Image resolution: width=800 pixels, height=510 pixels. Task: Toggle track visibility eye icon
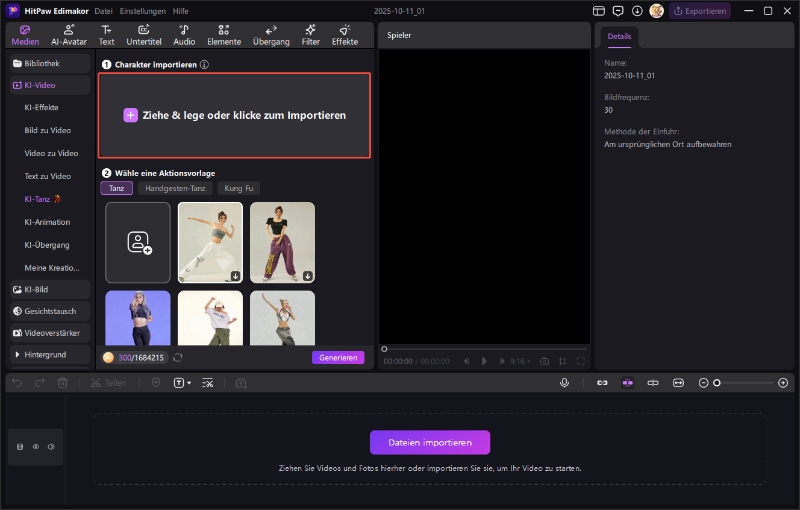[35, 447]
